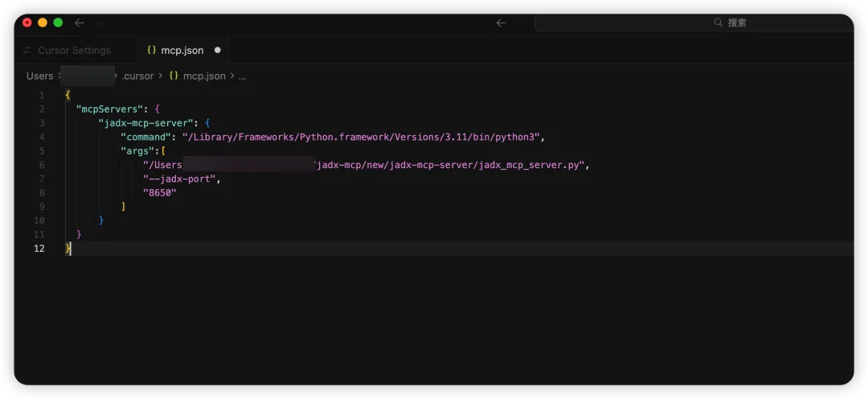Click the "command" key in the JSON
The width and height of the screenshot is (868, 399).
click(x=145, y=137)
